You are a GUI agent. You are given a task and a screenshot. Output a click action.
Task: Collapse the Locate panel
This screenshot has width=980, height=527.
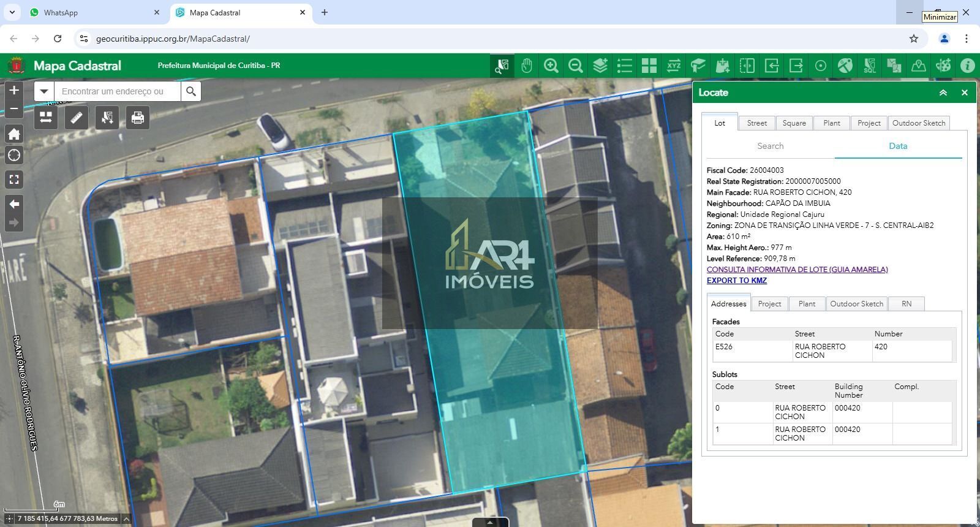point(943,93)
